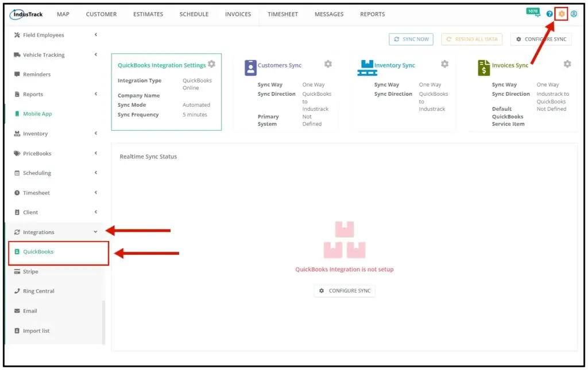The image size is (588, 370).
Task: Click the Inventory Sync boxes icon
Action: (x=367, y=68)
